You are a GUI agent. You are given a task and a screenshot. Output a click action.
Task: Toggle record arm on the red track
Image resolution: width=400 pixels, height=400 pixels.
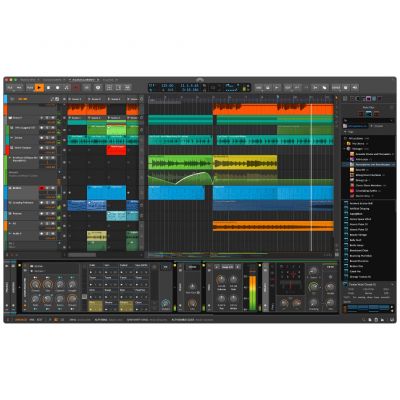point(42,148)
